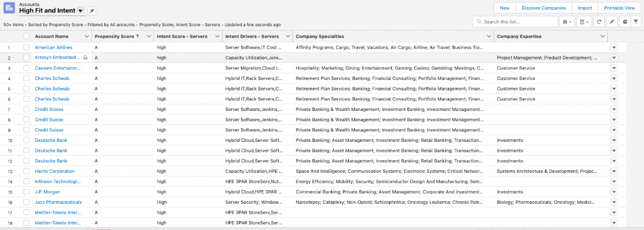The image size is (644, 230).
Task: Open row actions for Artesyn Embedded
Action: pyautogui.click(x=614, y=58)
